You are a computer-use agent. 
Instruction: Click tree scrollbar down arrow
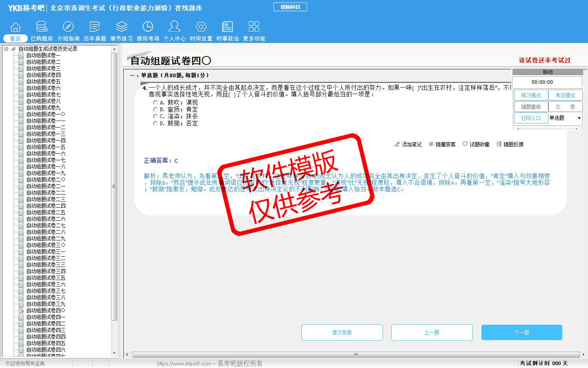coord(114,353)
